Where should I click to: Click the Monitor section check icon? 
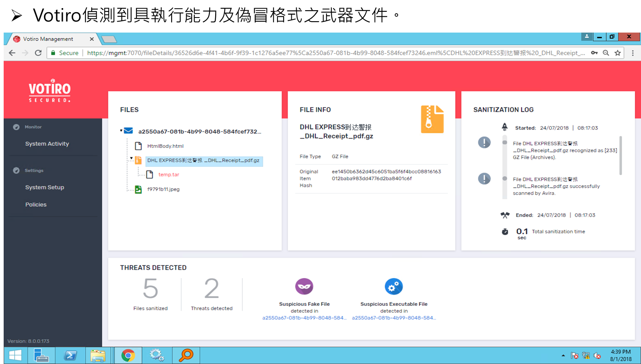[16, 127]
